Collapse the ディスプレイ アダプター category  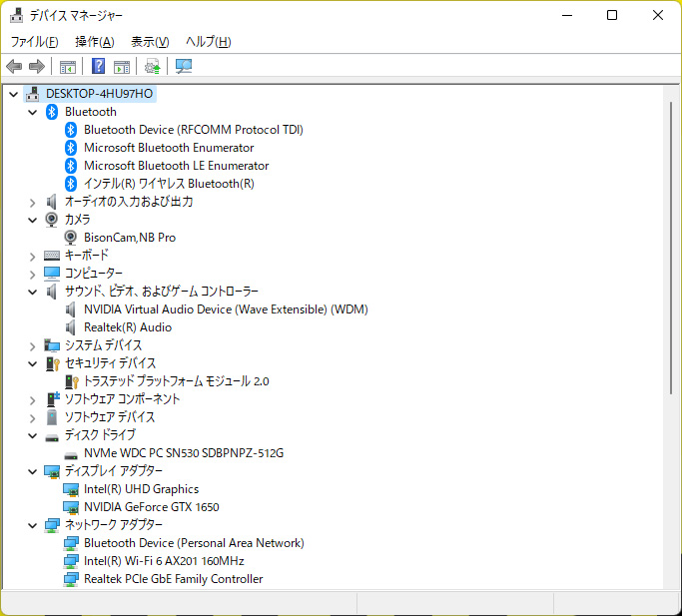tap(33, 471)
